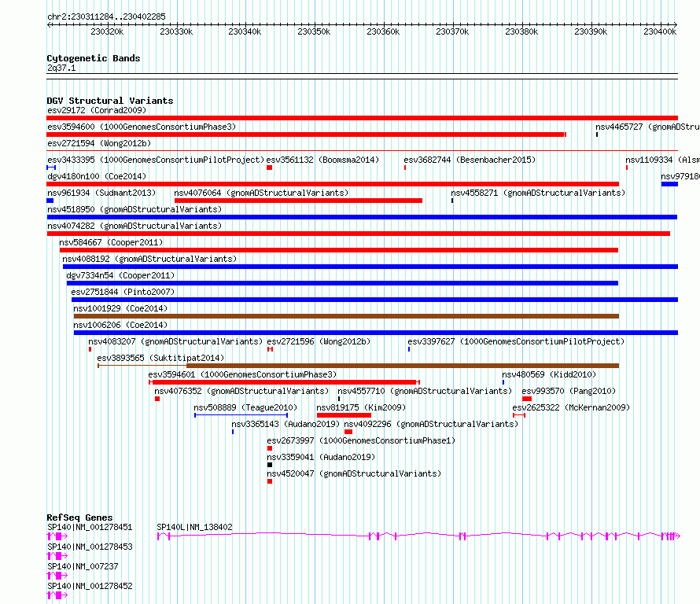Click the chr2:230311284..230402285 coordinates text
Image resolution: width=700 pixels, height=604 pixels.
[x=106, y=17]
